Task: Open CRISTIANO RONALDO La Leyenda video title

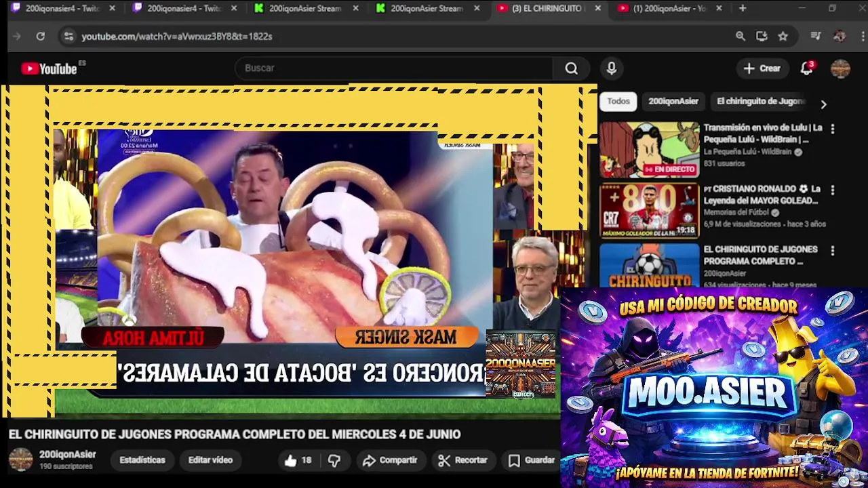Action: [x=762, y=195]
